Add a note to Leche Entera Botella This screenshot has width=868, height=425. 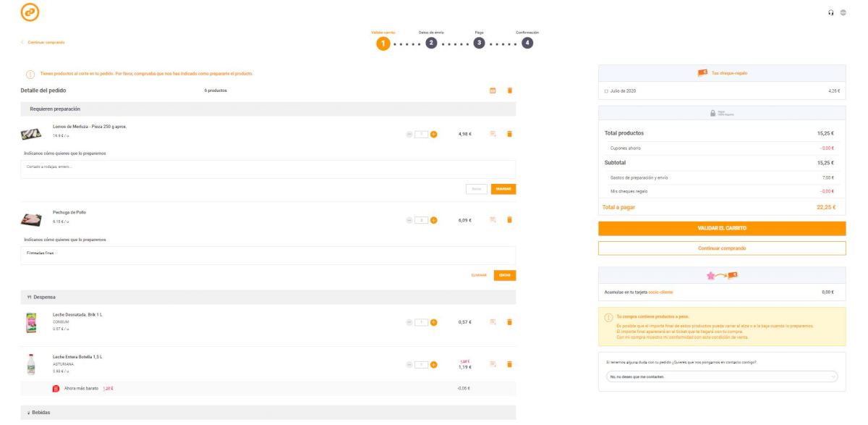point(493,364)
